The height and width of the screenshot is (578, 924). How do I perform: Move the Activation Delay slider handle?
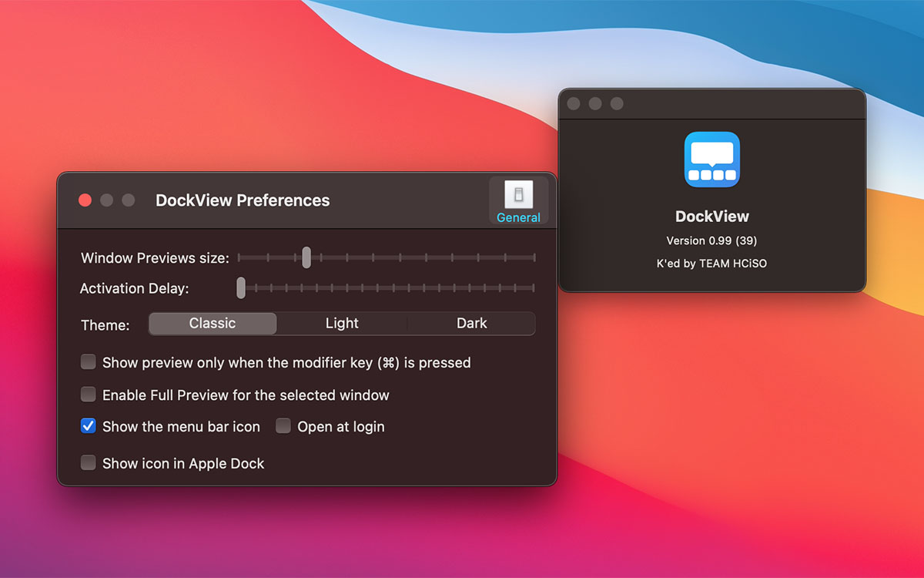coord(241,287)
